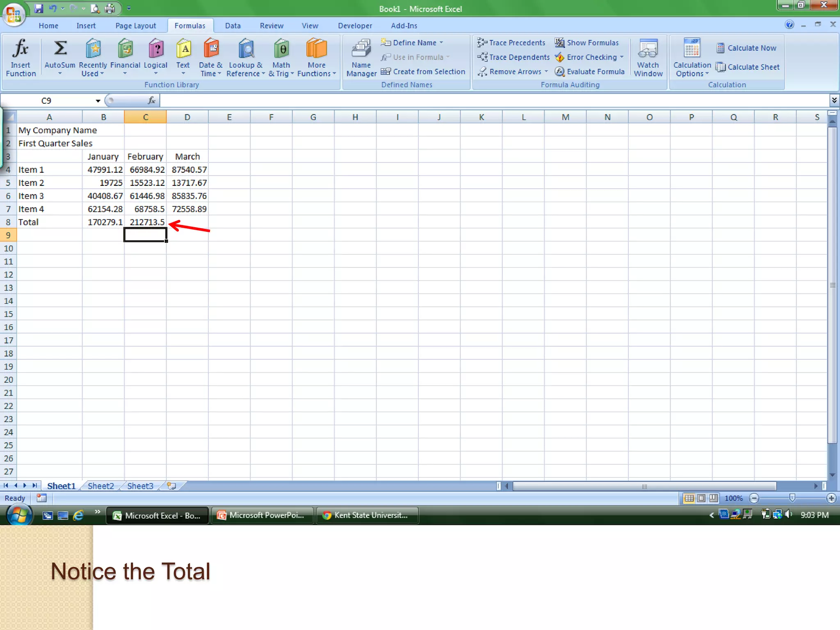Switch to the Home tab
Image resolution: width=840 pixels, height=630 pixels.
pos(48,25)
